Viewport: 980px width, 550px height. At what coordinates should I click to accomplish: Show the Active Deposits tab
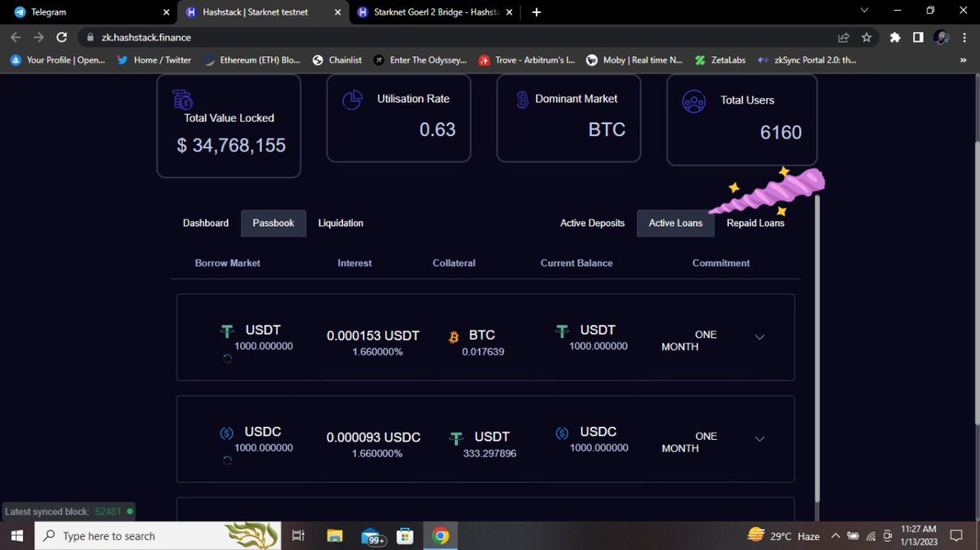click(x=592, y=223)
